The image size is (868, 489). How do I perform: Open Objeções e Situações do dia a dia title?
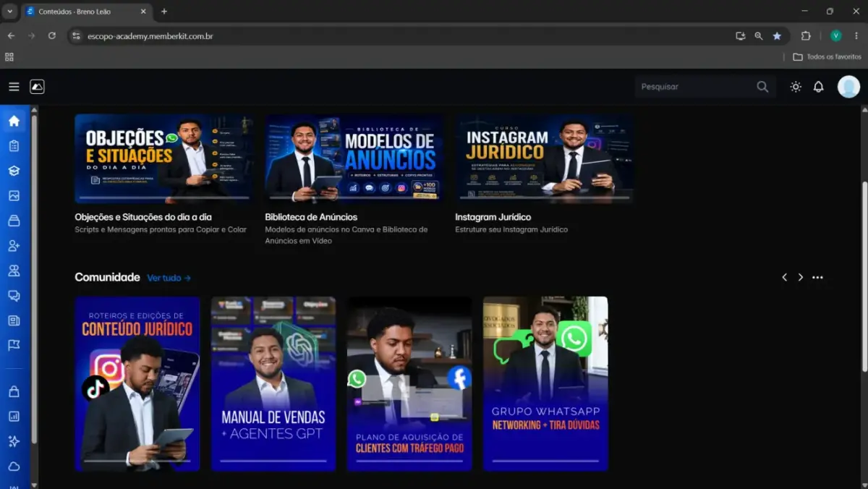point(143,217)
